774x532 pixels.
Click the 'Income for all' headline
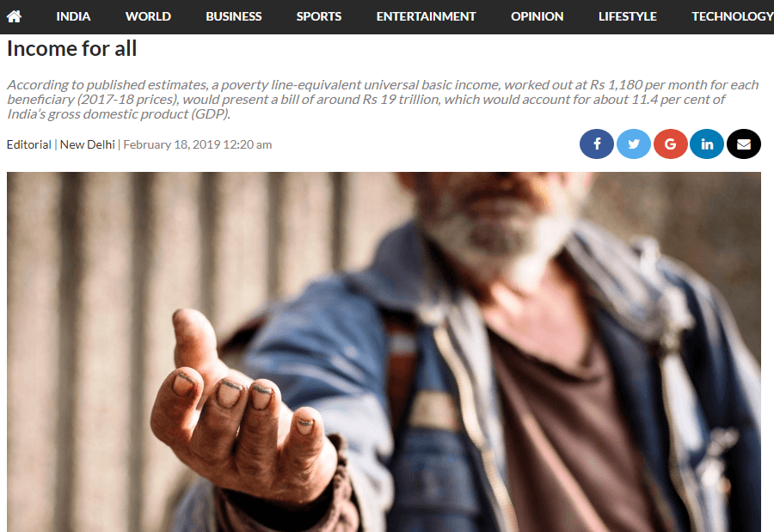(x=71, y=49)
